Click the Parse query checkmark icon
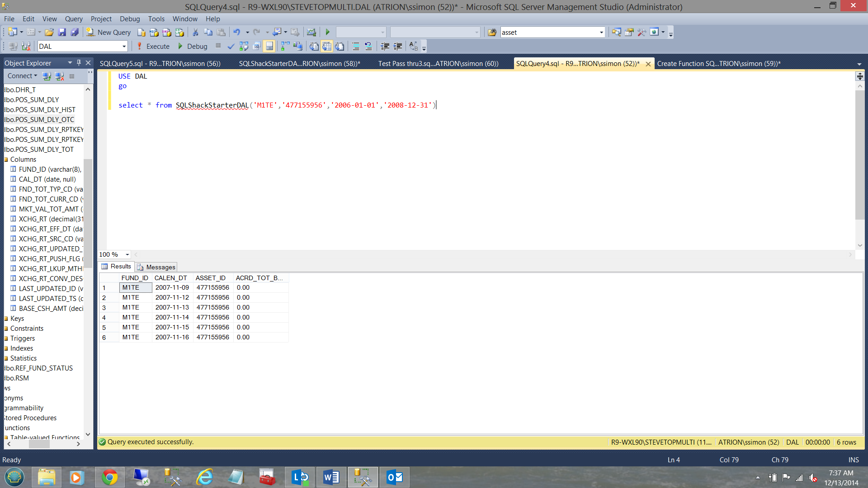 [x=231, y=46]
